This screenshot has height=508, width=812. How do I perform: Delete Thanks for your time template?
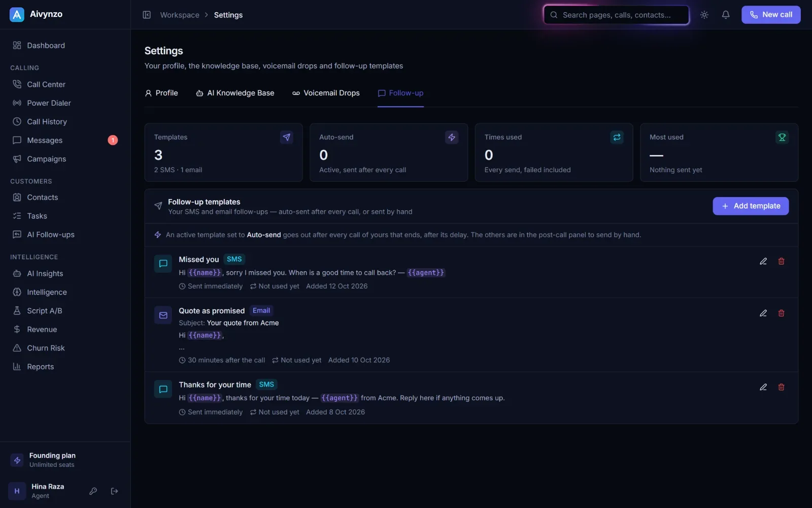tap(782, 387)
